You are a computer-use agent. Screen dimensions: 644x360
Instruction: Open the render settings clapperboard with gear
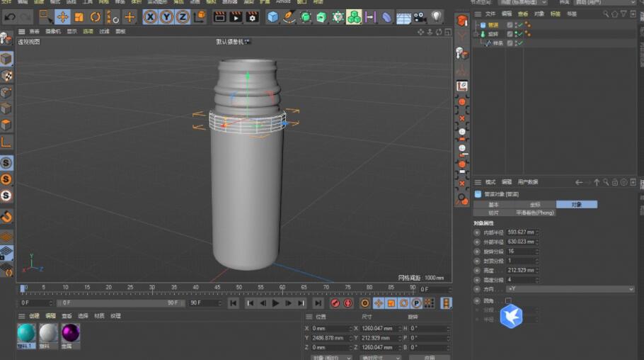pyautogui.click(x=252, y=16)
